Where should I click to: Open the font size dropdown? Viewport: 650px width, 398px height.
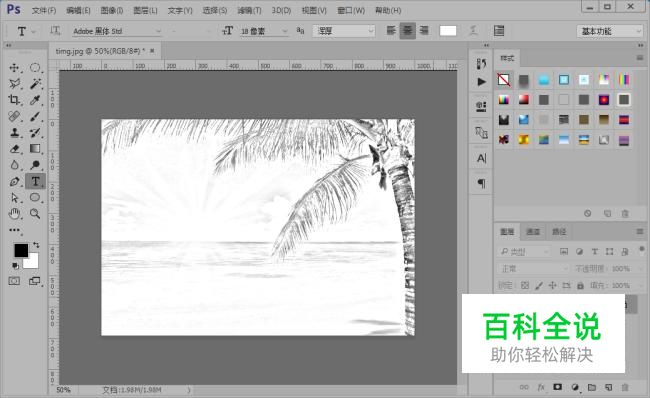click(x=264, y=31)
